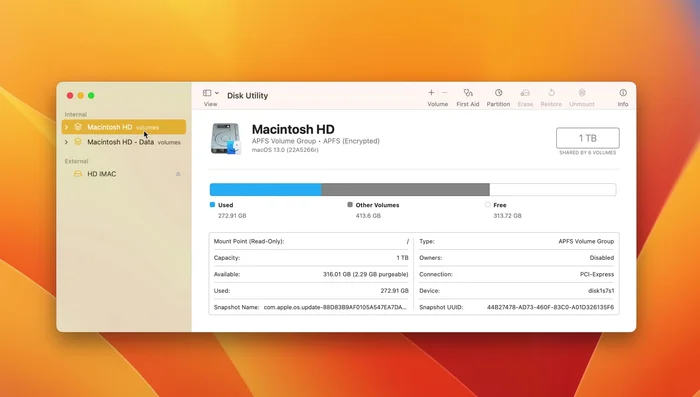Click the 'APFS Volume Group' Type value
The width and height of the screenshot is (700, 397).
586,241
